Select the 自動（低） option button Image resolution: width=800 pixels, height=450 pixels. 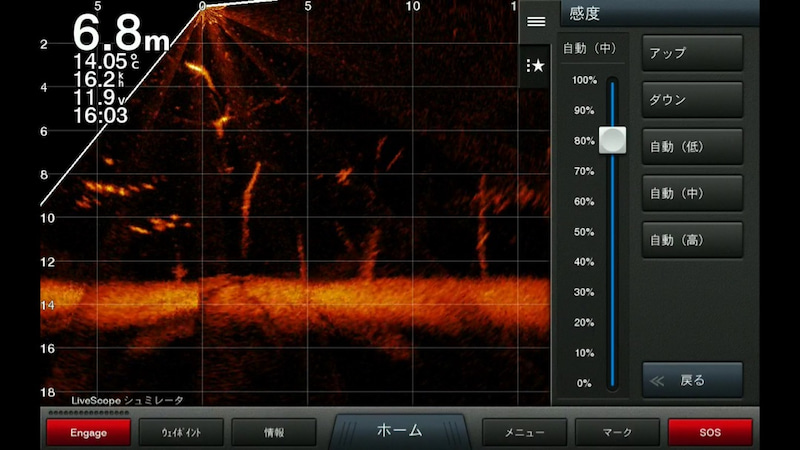[x=692, y=146]
